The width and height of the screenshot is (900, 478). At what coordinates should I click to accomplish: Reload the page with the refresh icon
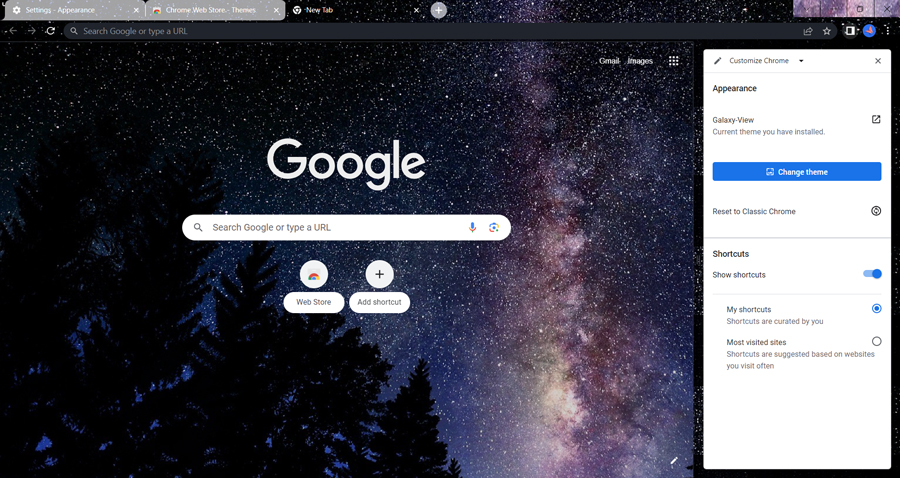[51, 31]
